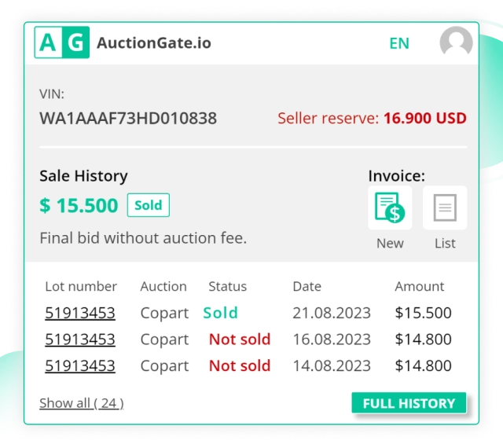The width and height of the screenshot is (503, 448).
Task: Click the AuctionGate.io brand name
Action: pyautogui.click(x=154, y=43)
